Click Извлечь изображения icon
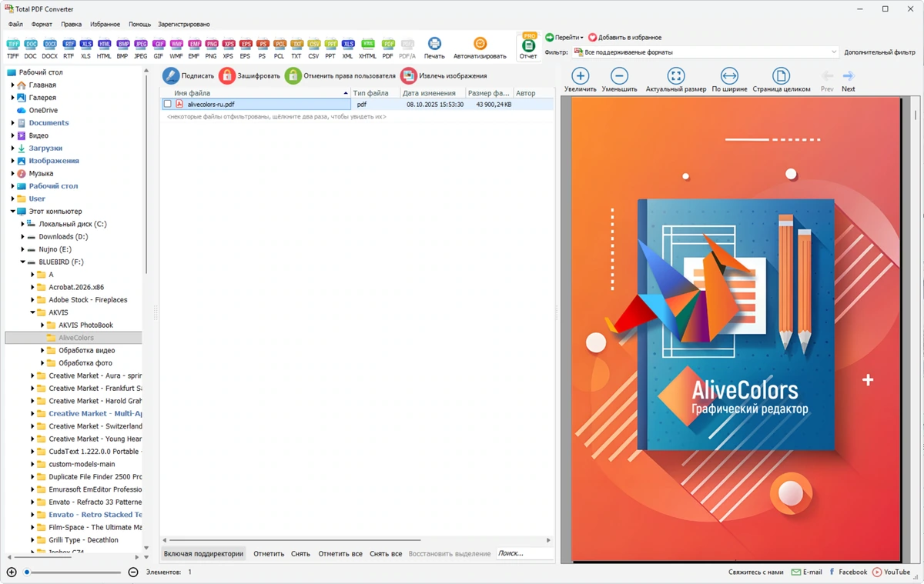The height and width of the screenshot is (584, 924). pos(444,75)
